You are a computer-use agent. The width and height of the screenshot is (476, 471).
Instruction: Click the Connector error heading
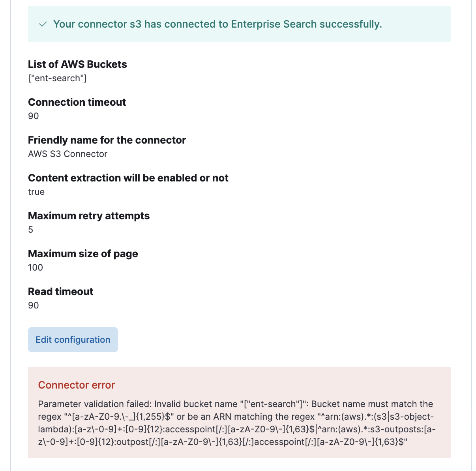pos(77,385)
